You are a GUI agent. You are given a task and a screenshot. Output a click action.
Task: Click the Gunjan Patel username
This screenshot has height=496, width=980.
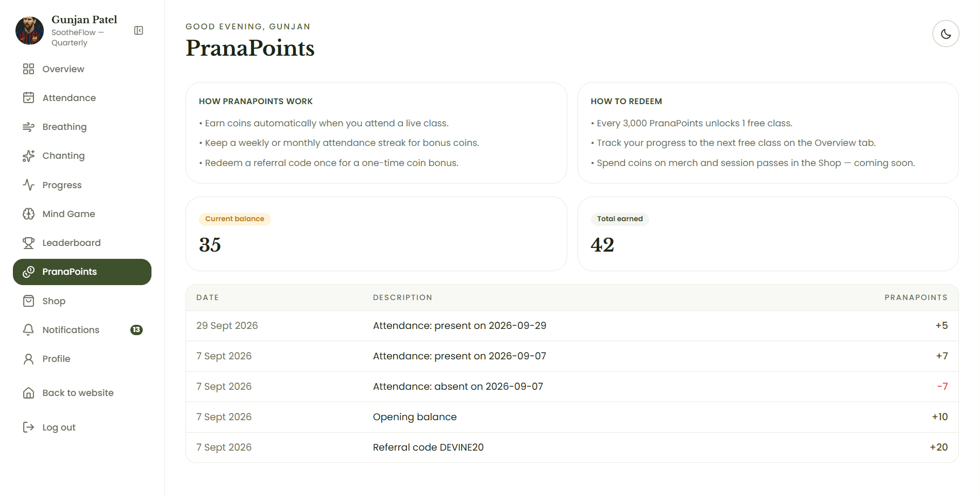85,20
